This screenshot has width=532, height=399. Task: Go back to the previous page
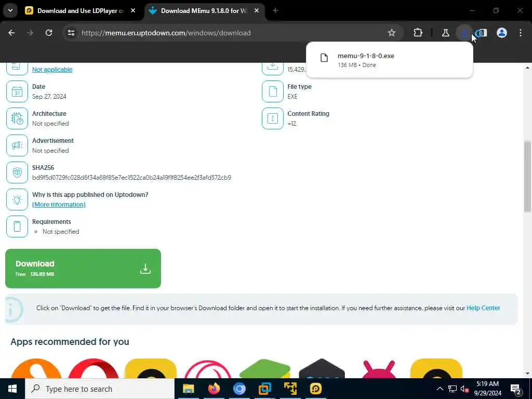11,33
